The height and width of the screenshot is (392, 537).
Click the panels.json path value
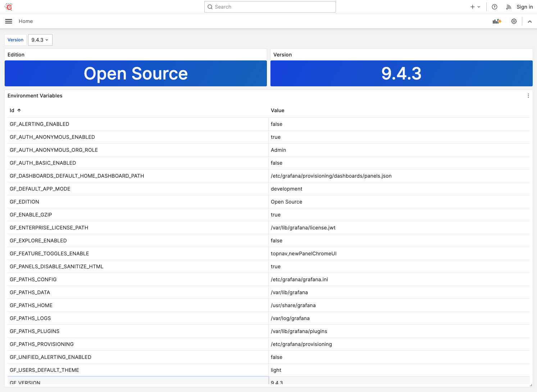coord(399,176)
